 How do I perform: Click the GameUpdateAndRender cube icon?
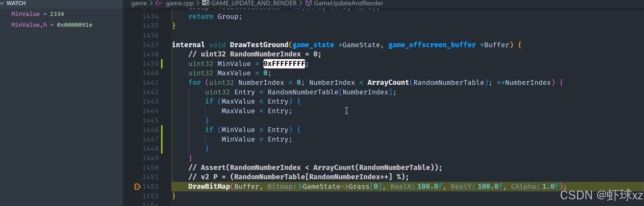(x=309, y=3)
